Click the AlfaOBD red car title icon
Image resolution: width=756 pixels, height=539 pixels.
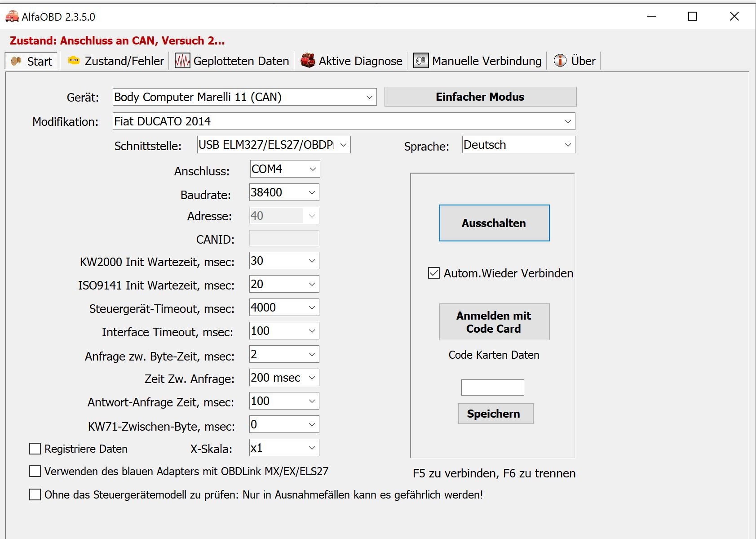pos(12,17)
